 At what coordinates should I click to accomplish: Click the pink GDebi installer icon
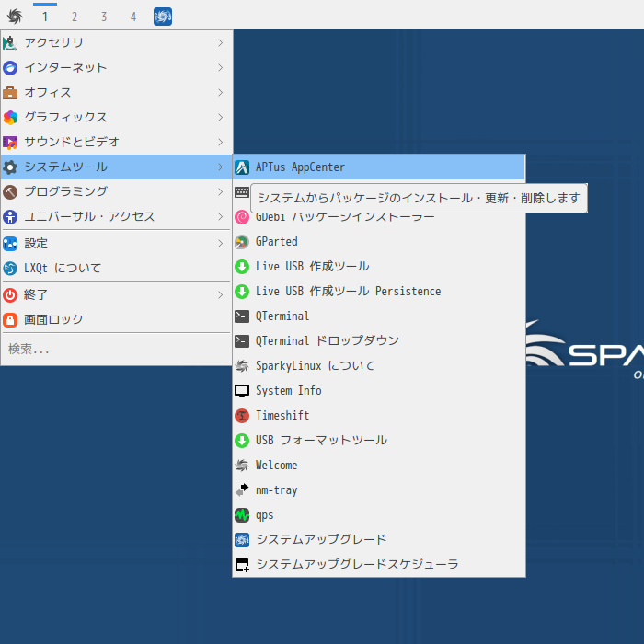(x=242, y=217)
